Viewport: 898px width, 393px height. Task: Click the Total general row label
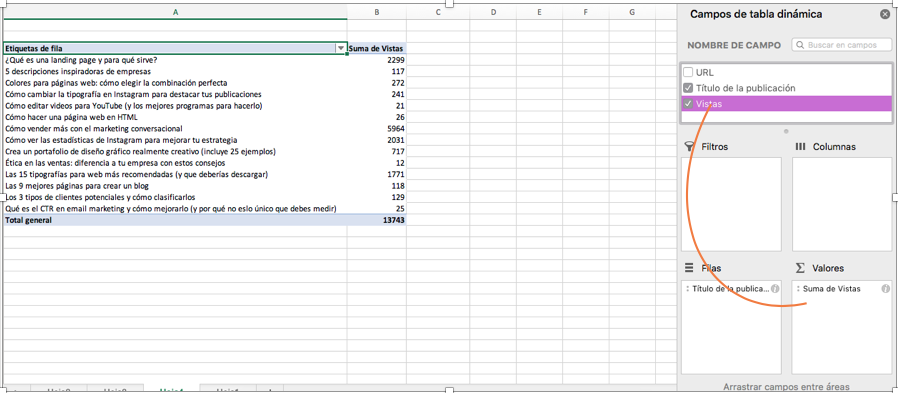[175, 220]
